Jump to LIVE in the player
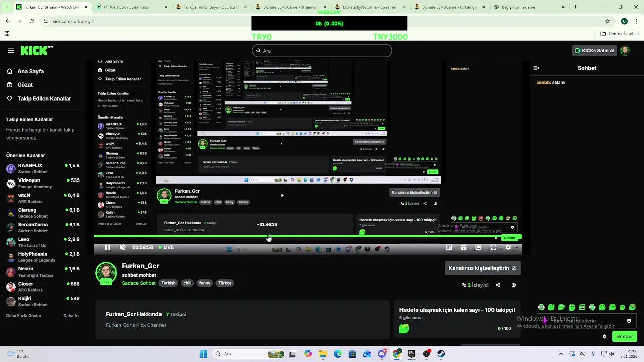644x362 pixels. 166,247
